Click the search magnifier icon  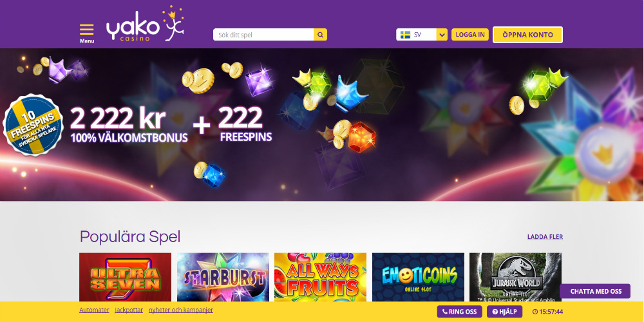(x=320, y=35)
